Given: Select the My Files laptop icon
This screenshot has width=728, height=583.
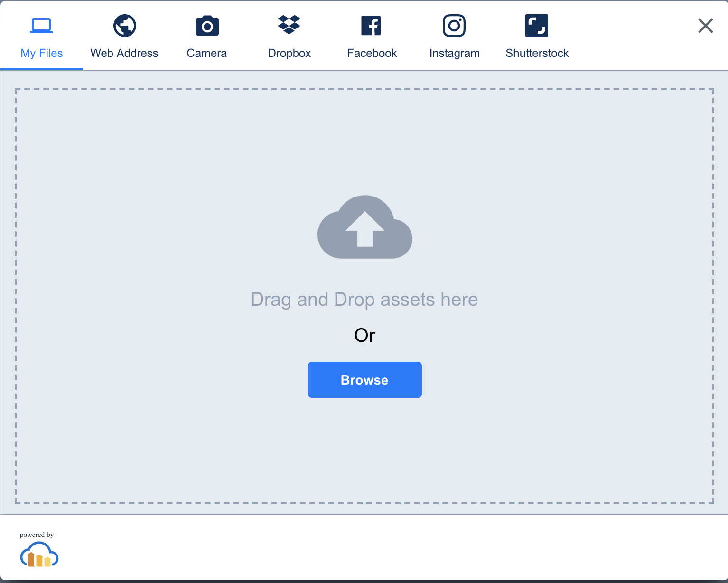Looking at the screenshot, I should coord(41,25).
